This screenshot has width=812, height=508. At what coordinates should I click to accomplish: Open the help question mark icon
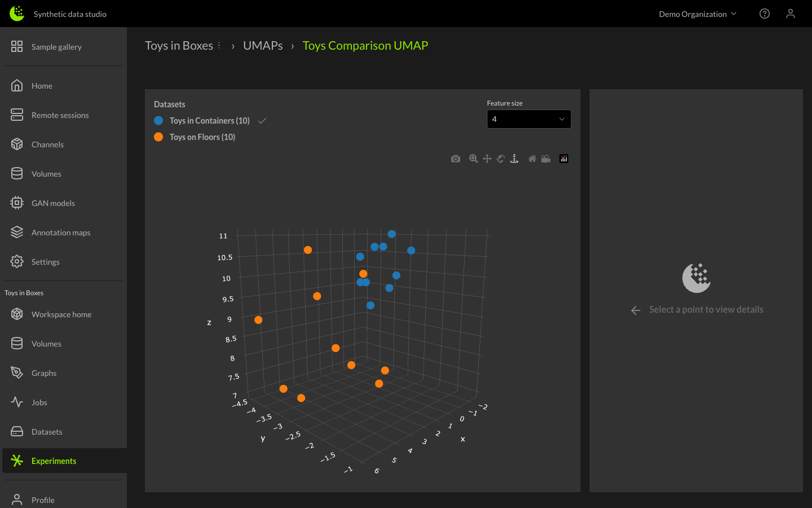765,14
